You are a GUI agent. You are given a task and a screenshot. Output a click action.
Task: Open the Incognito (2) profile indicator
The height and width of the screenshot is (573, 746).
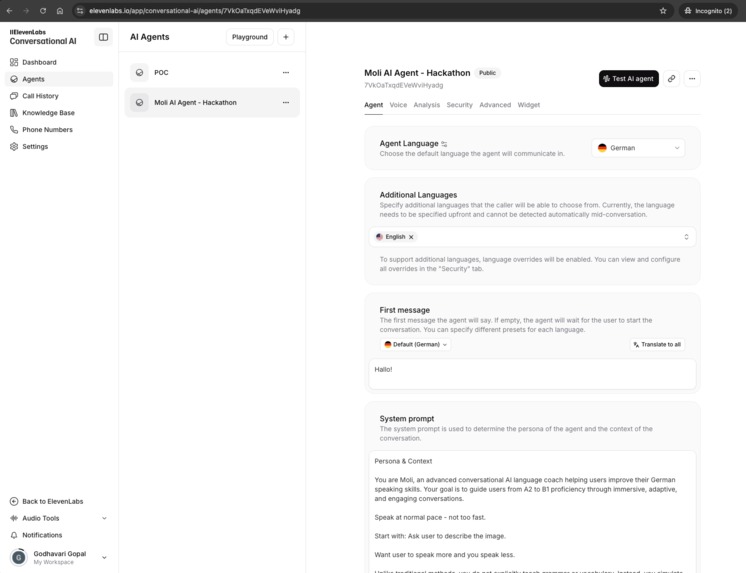point(708,10)
